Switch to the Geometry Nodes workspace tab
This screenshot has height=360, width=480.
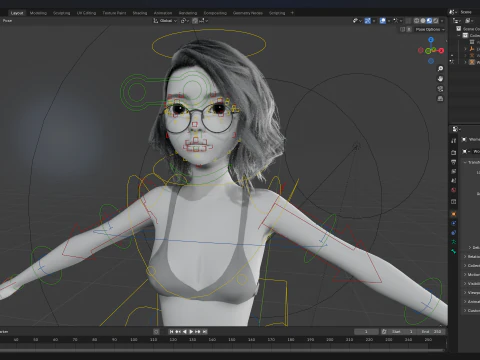pos(248,13)
